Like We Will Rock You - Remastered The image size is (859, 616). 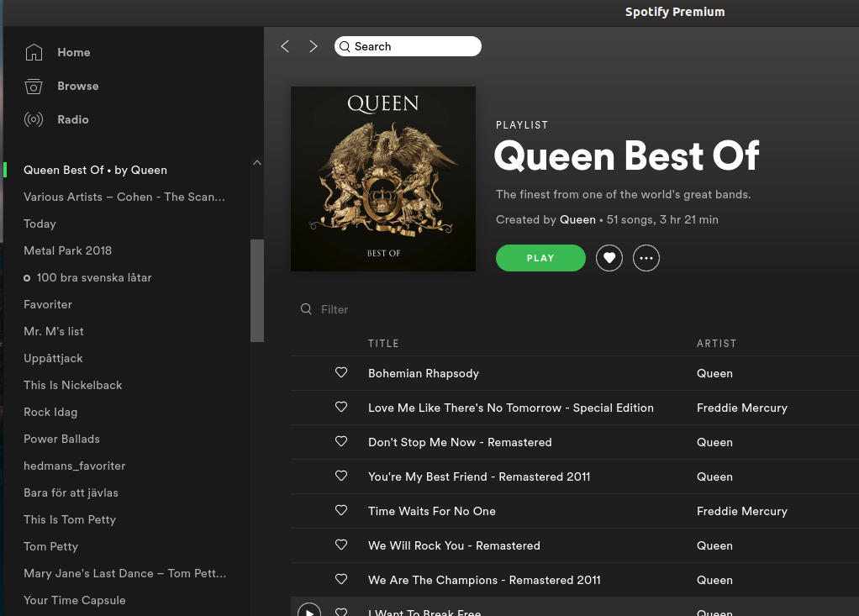[x=341, y=545]
